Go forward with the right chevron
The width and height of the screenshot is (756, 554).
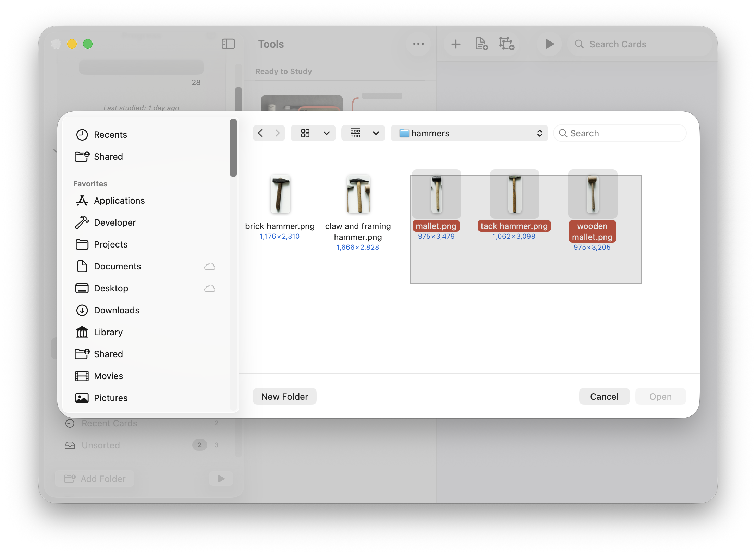coord(278,133)
